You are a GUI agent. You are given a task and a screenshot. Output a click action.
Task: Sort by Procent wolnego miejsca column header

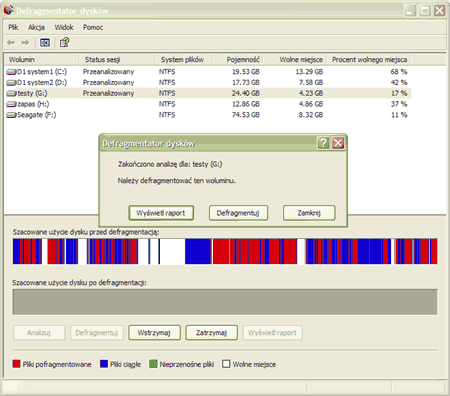click(369, 60)
